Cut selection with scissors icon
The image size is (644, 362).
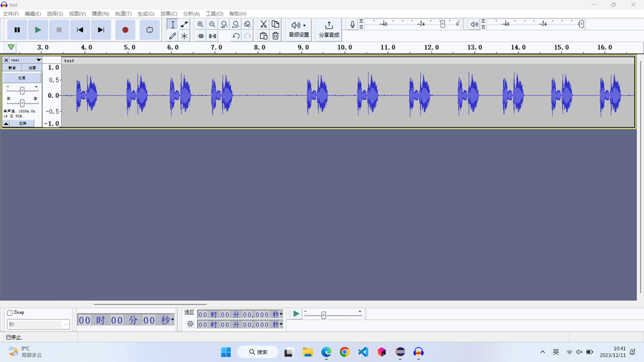[263, 25]
